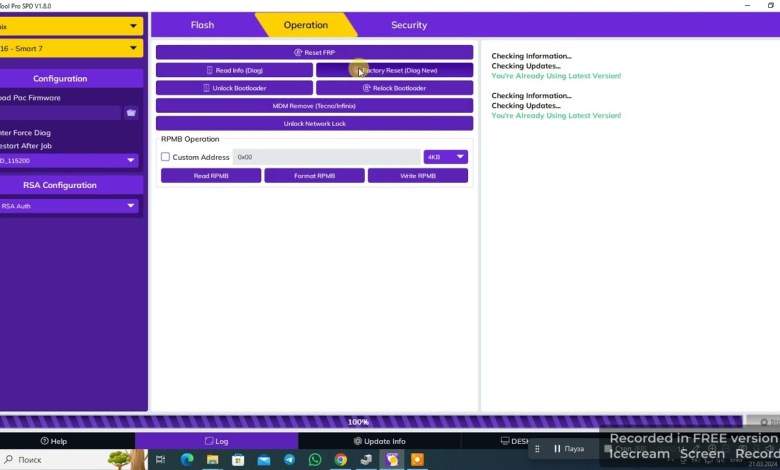Open Google Chrome in taskbar

(341, 460)
